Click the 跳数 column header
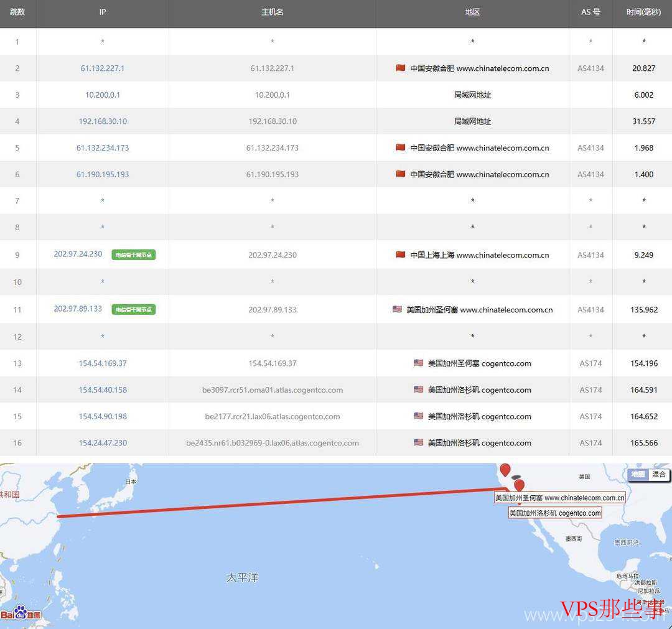 pos(17,12)
